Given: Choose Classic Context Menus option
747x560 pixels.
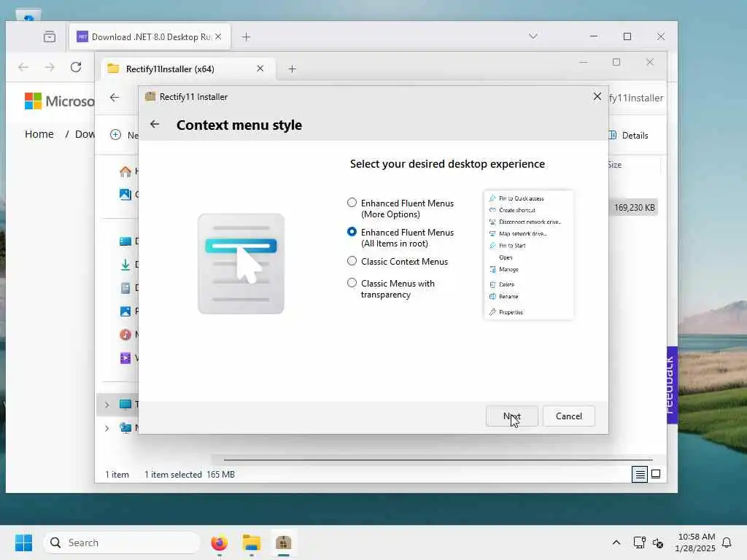Looking at the screenshot, I should pyautogui.click(x=352, y=261).
